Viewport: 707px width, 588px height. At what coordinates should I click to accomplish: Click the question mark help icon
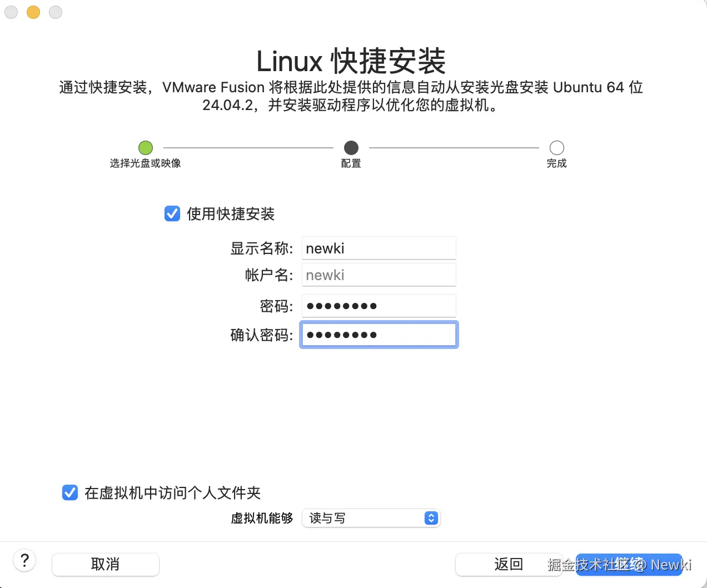click(24, 561)
